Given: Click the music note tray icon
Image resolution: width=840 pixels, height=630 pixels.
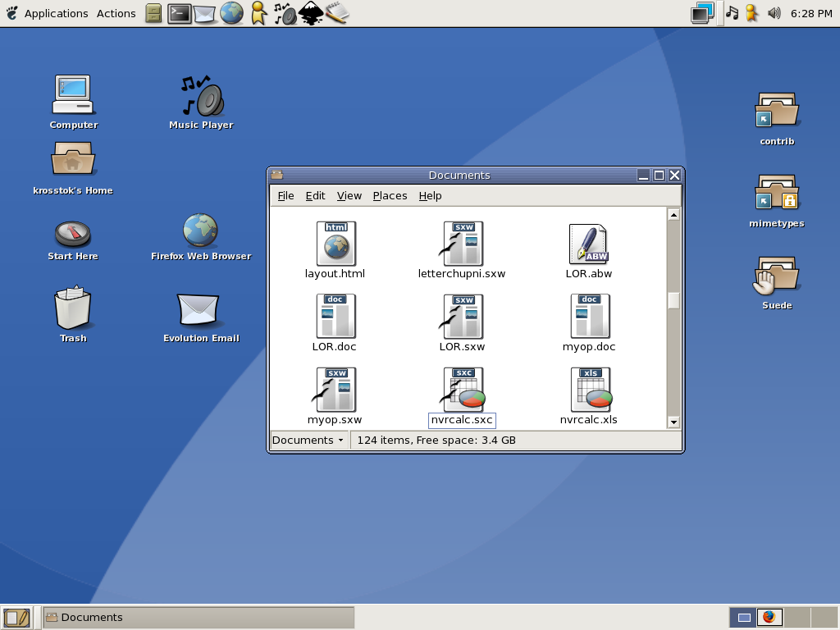Looking at the screenshot, I should 733,13.
